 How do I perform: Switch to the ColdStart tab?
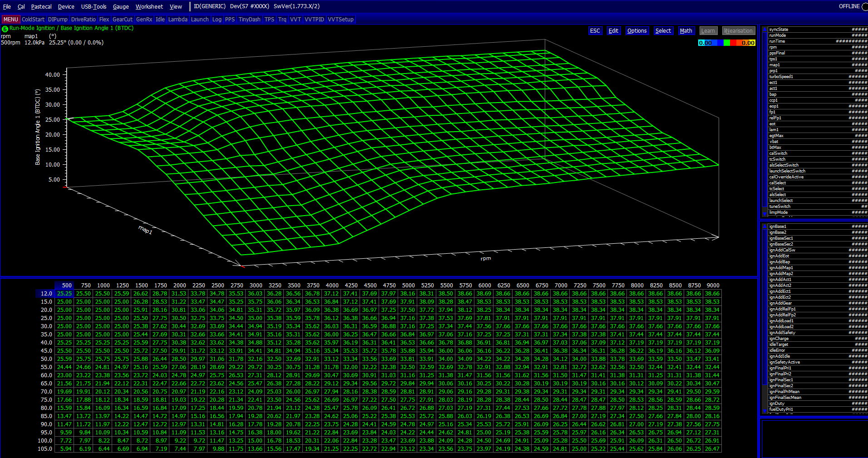pos(33,20)
